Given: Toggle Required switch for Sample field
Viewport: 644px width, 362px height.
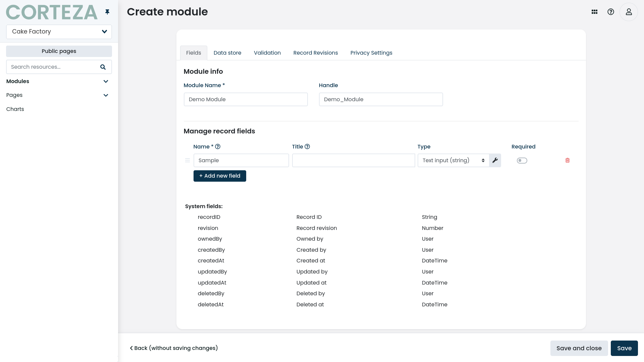Looking at the screenshot, I should pos(522,161).
